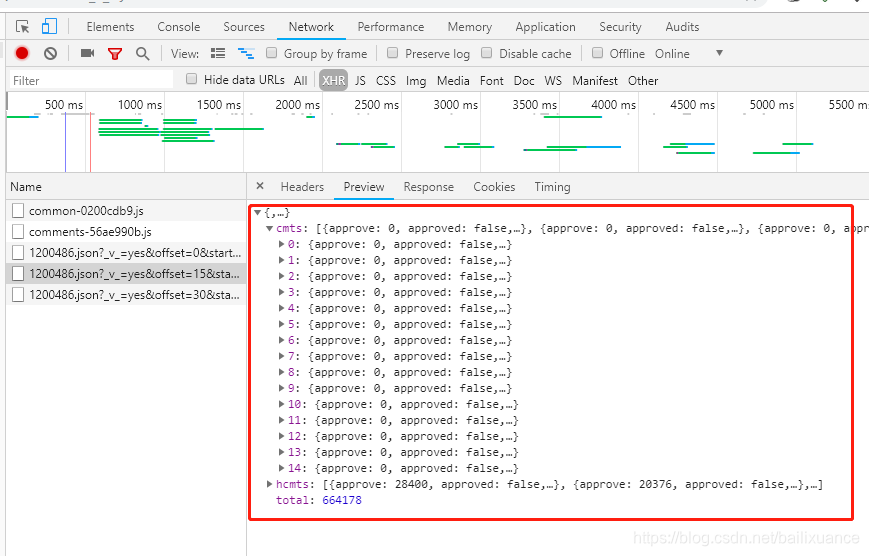Screen dimensions: 869x556
Task: Select the 1200486.json offset=0 request
Action: tap(126, 253)
